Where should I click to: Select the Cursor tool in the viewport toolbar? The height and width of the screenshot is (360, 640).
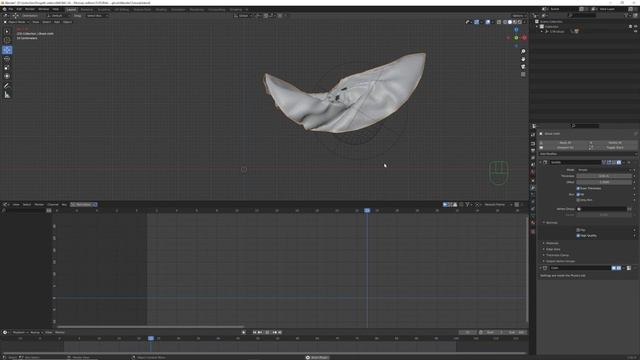[x=7, y=40]
